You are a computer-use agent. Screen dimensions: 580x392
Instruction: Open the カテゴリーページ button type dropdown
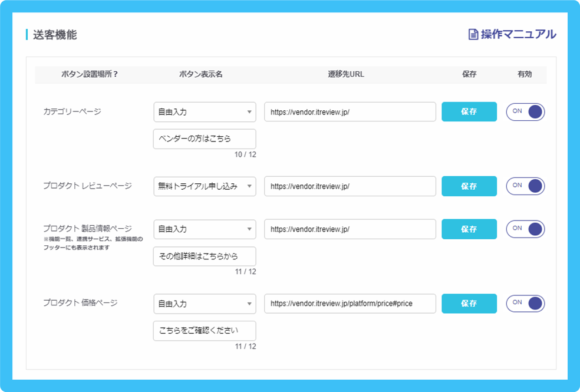204,112
